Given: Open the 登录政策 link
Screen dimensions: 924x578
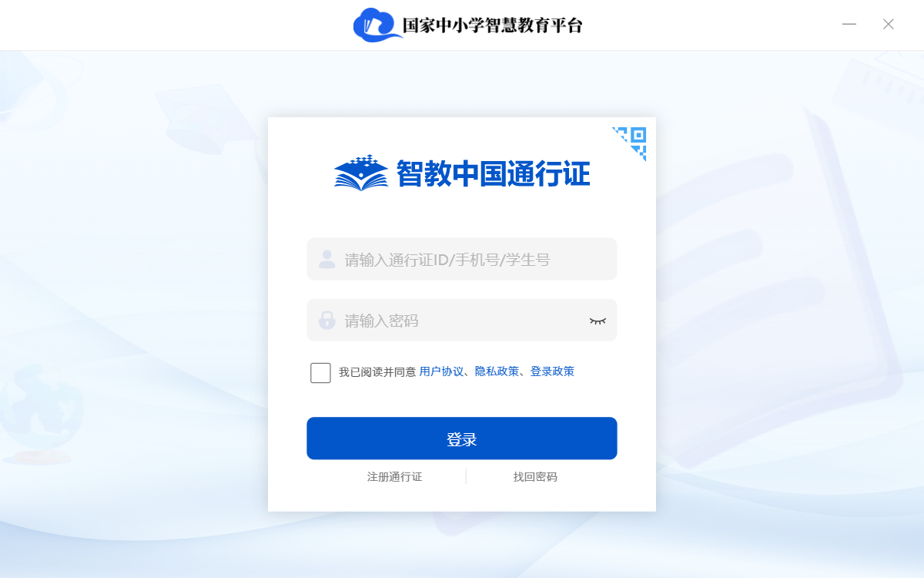Looking at the screenshot, I should (x=552, y=371).
